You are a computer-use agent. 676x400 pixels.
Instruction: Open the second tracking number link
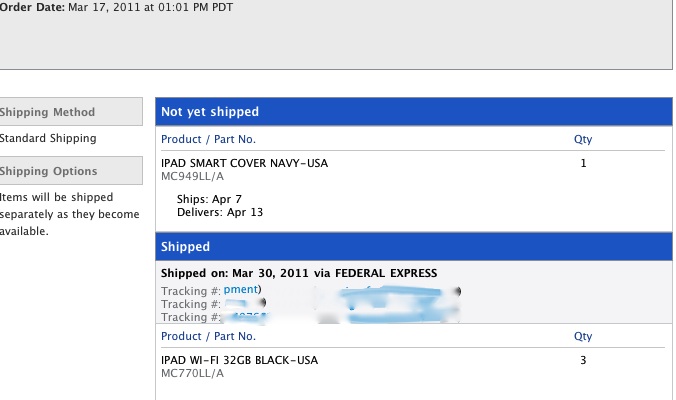[243, 303]
